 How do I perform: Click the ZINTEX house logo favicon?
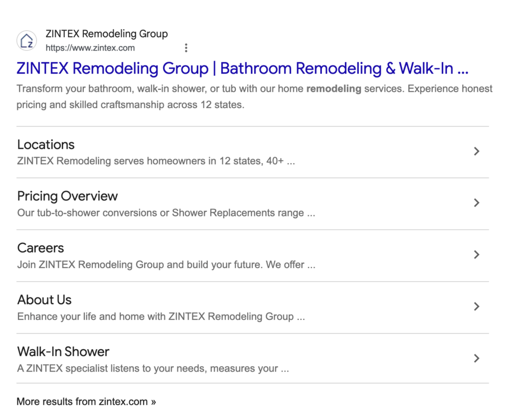(27, 41)
